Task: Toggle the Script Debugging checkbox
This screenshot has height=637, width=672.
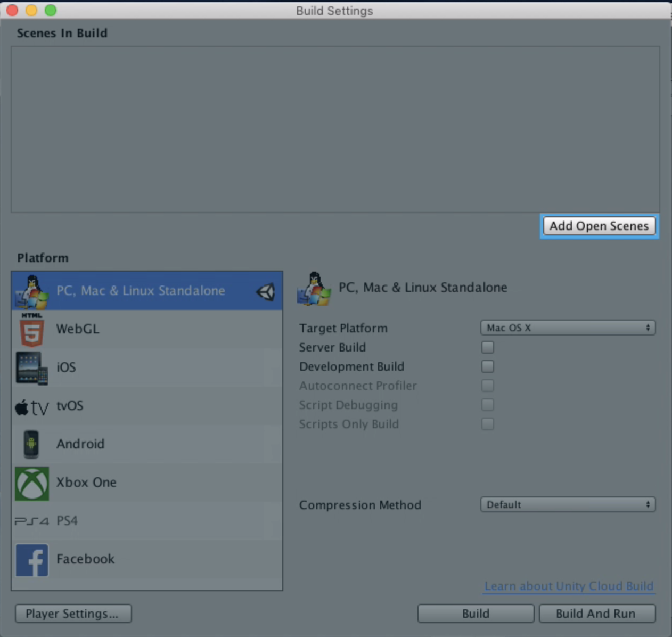Action: coord(488,405)
